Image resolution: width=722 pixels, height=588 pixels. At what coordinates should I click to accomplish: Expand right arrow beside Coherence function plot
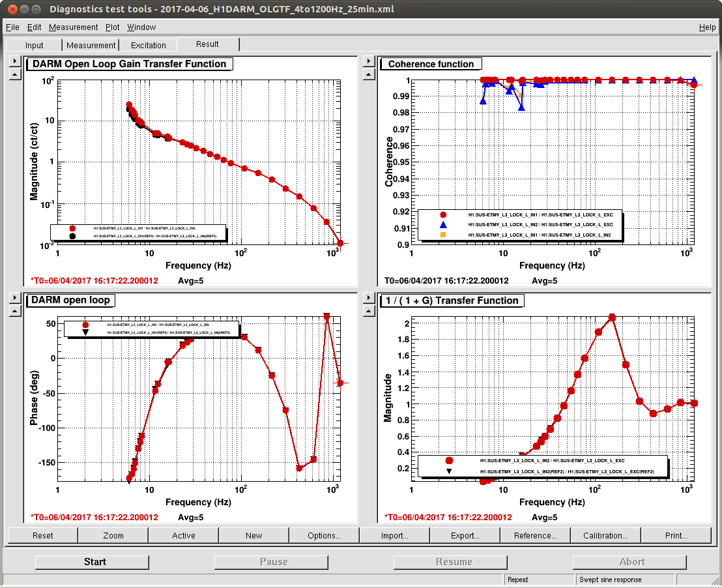click(369, 61)
